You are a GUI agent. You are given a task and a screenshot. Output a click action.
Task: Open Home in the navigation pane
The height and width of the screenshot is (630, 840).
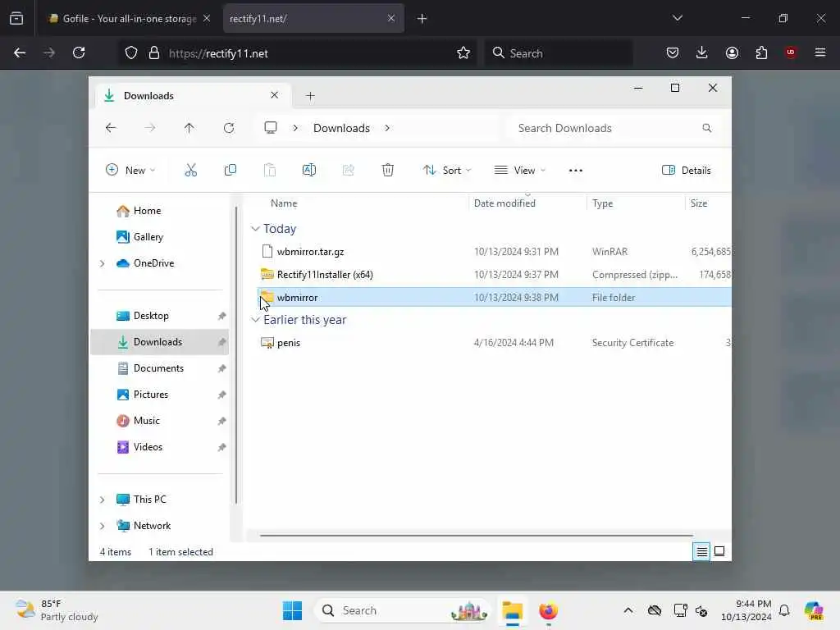pos(139,211)
